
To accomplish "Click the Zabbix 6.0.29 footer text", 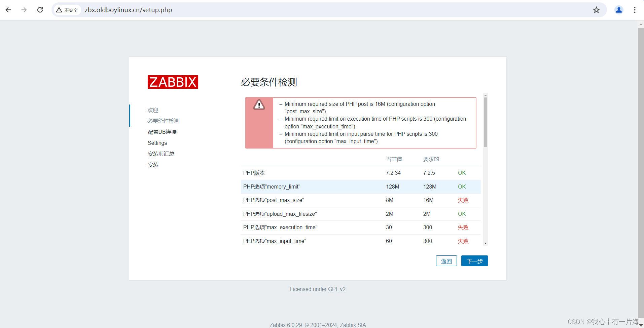I will click(318, 325).
